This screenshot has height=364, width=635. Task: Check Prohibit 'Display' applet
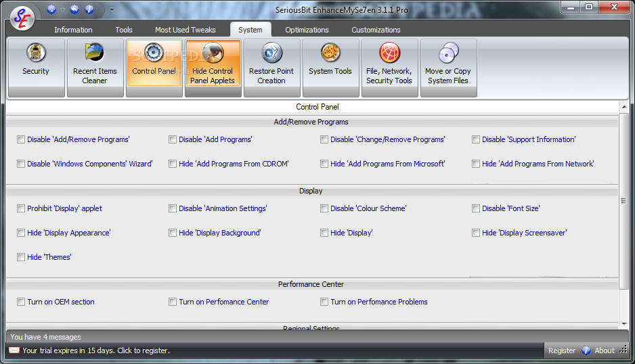click(21, 208)
